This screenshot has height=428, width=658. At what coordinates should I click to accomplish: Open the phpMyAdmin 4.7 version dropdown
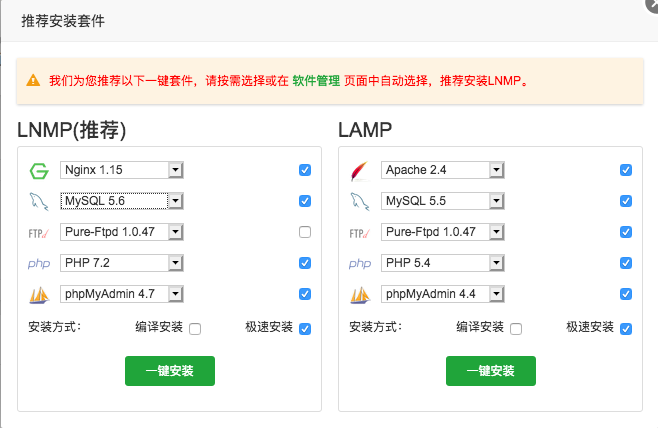tap(122, 294)
